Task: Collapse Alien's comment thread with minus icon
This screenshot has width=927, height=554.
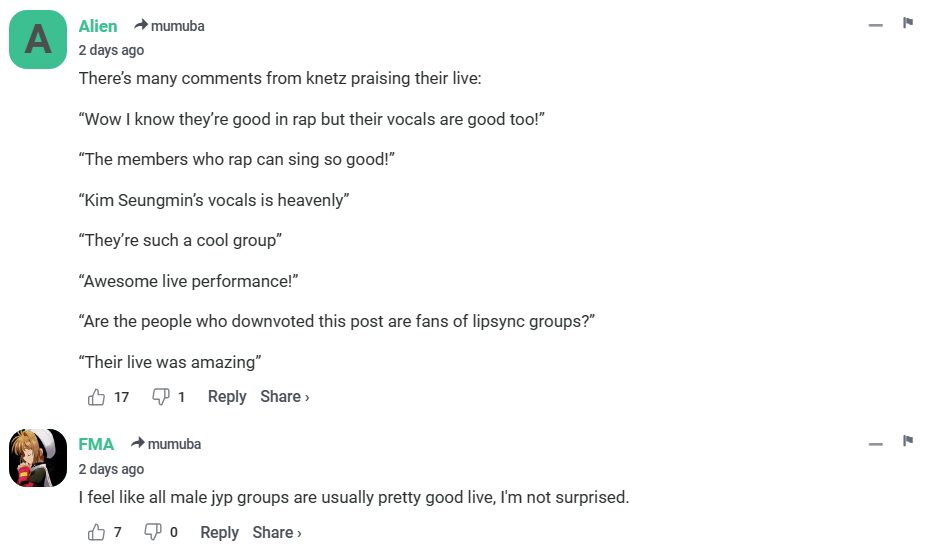Action: pyautogui.click(x=876, y=24)
